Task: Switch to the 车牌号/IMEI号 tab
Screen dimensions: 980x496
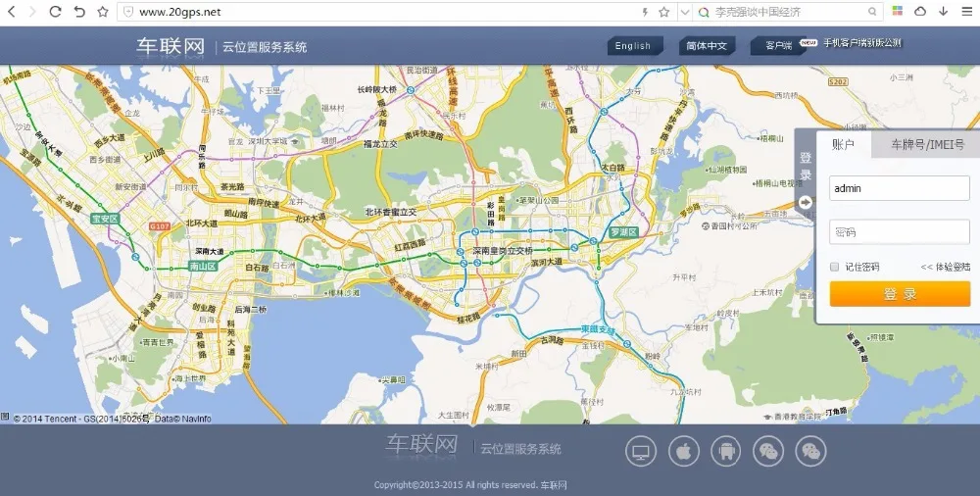Action: click(x=927, y=144)
